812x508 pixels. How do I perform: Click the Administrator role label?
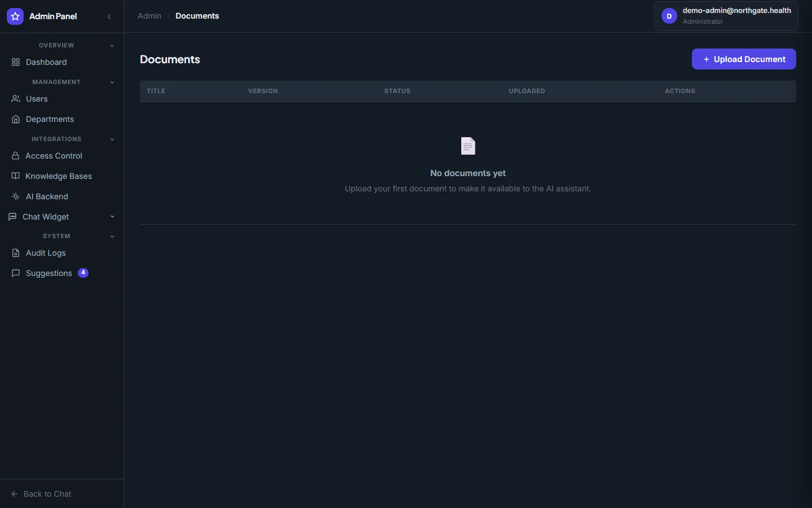click(702, 21)
